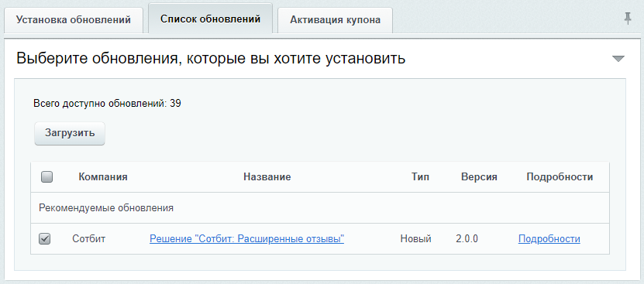Open the Подробности link in the Сотбит row

click(549, 239)
